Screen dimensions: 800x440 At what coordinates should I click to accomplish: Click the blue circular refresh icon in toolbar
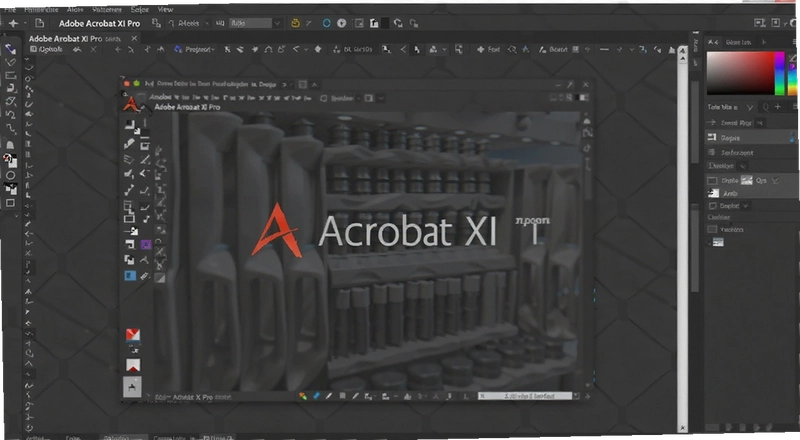327,23
